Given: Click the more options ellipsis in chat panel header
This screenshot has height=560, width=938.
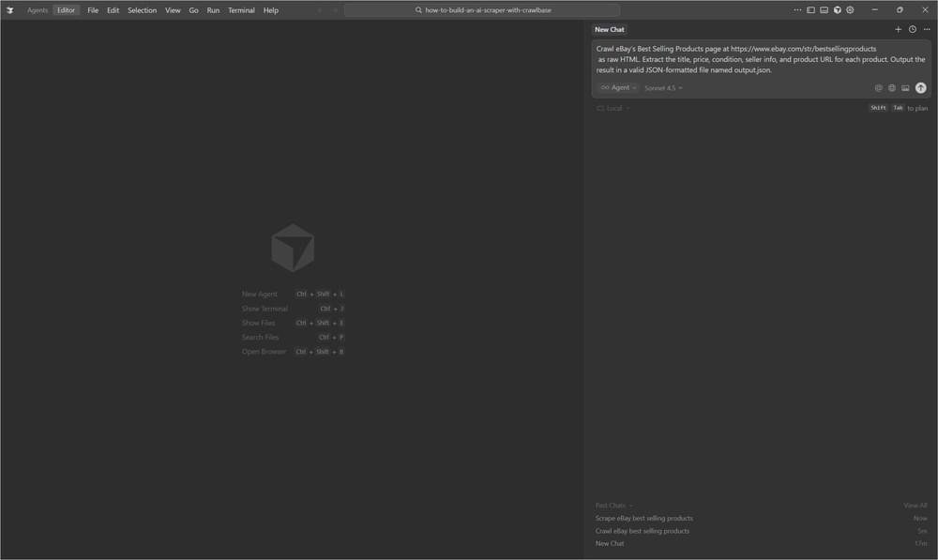Looking at the screenshot, I should click(x=926, y=29).
